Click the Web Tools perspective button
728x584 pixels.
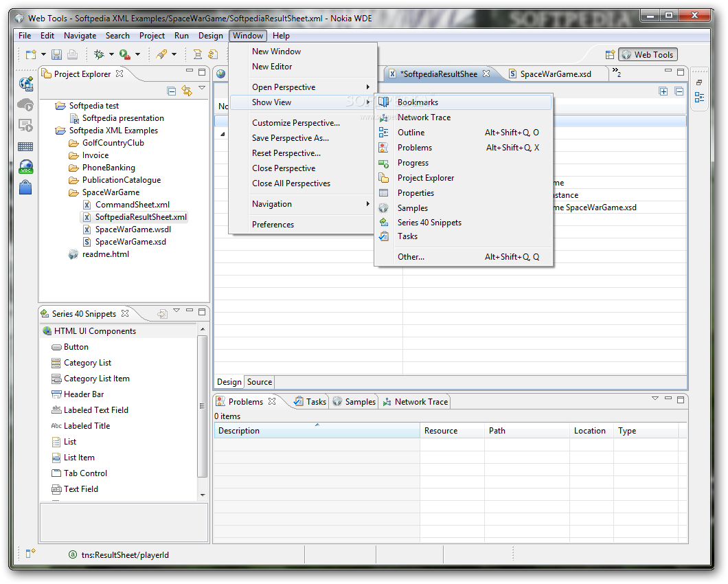click(648, 55)
